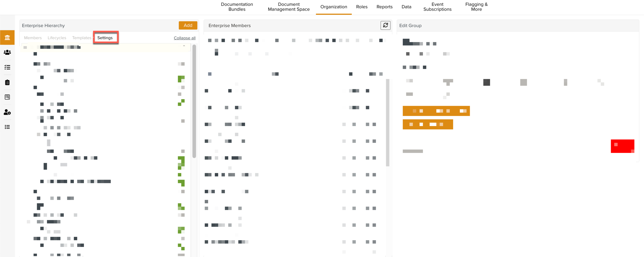Go to the Roles tab
The height and width of the screenshot is (257, 644).
362,7
